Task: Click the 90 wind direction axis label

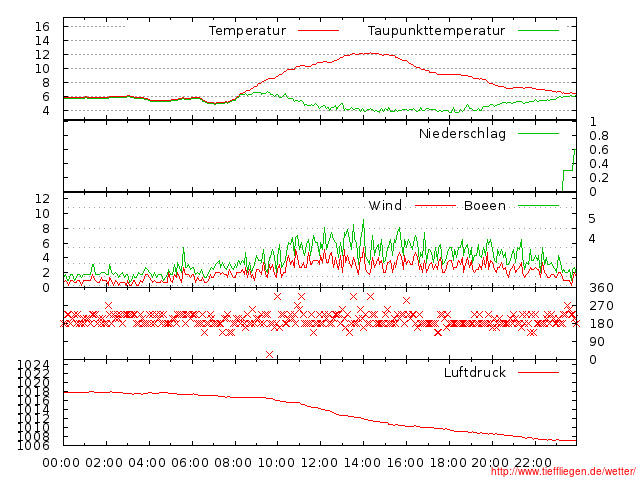Action: (x=597, y=342)
